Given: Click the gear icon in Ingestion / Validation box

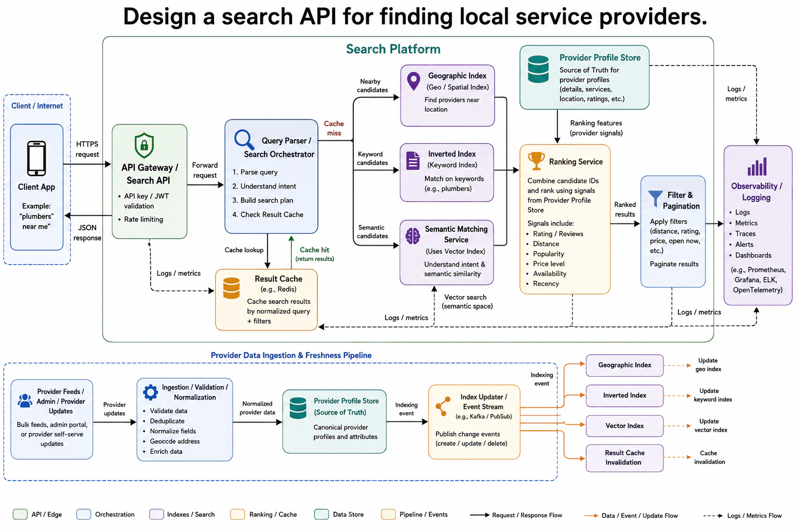Looking at the screenshot, I should (x=150, y=392).
